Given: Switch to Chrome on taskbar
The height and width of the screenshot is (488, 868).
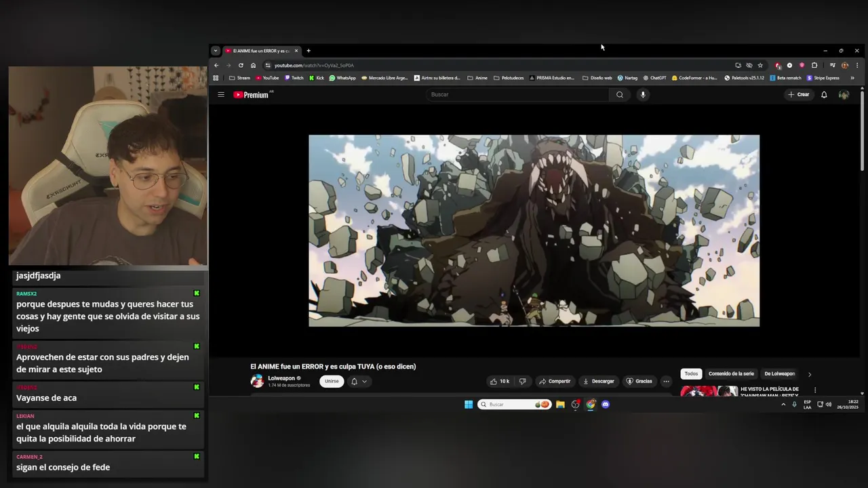Looking at the screenshot, I should (591, 405).
